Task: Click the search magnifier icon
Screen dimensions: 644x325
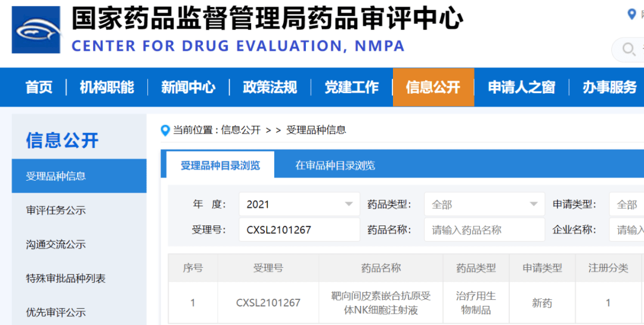Action: [628, 49]
